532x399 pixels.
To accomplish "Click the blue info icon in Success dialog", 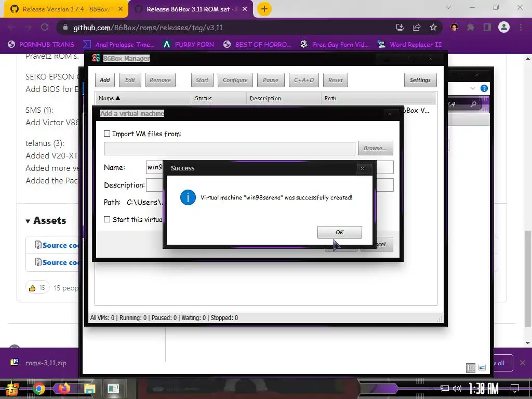I will 188,197.
